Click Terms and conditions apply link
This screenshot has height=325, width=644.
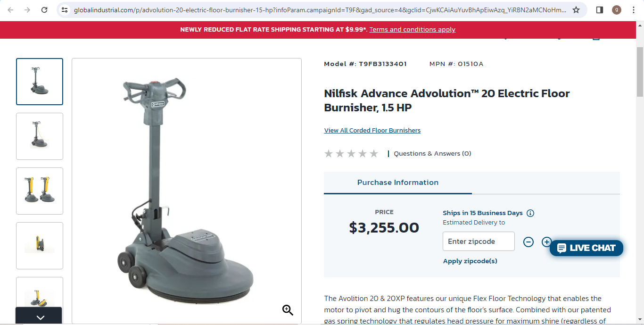pos(413,29)
